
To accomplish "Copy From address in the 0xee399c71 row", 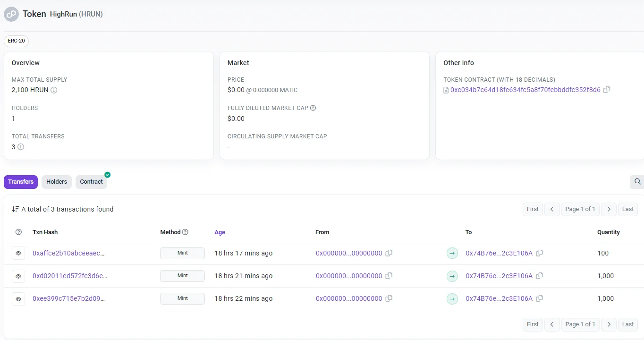I will point(389,298).
